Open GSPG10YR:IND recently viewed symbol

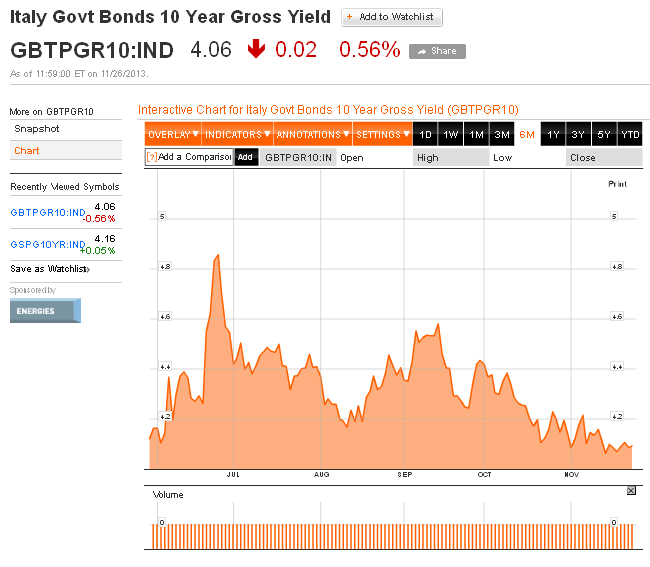coord(48,245)
